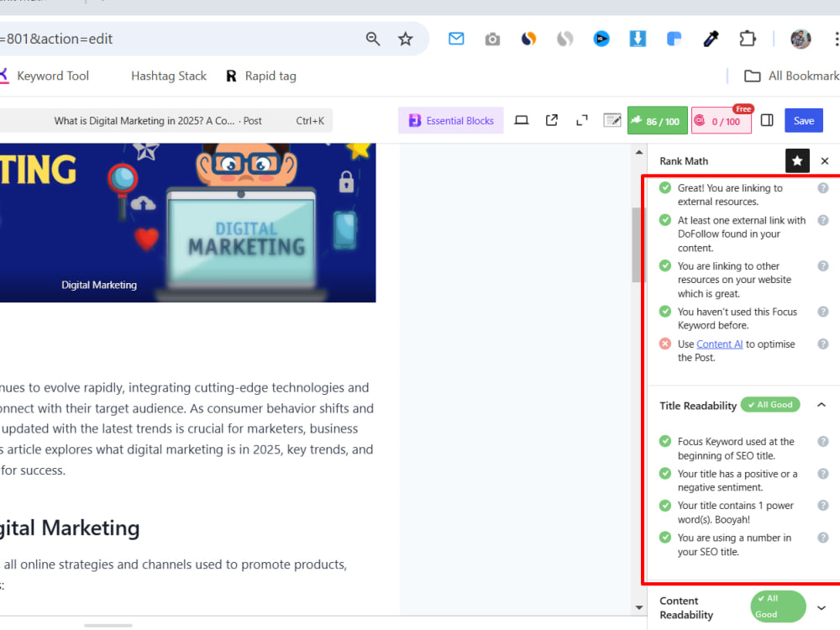Open the grey swirl extension icon

coord(564,39)
